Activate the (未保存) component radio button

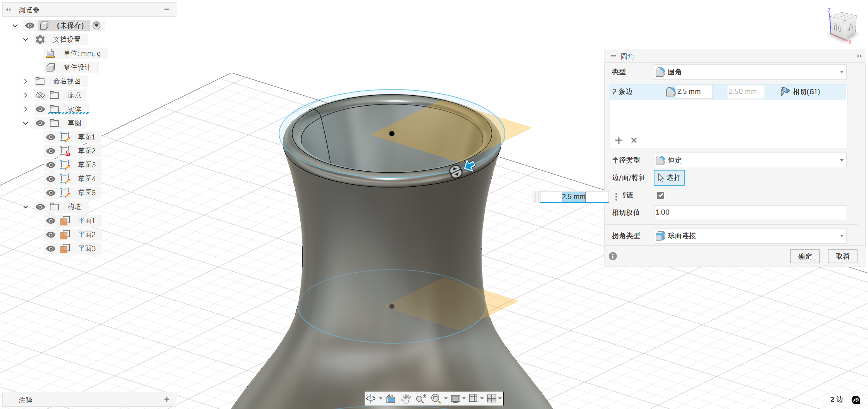(96, 26)
